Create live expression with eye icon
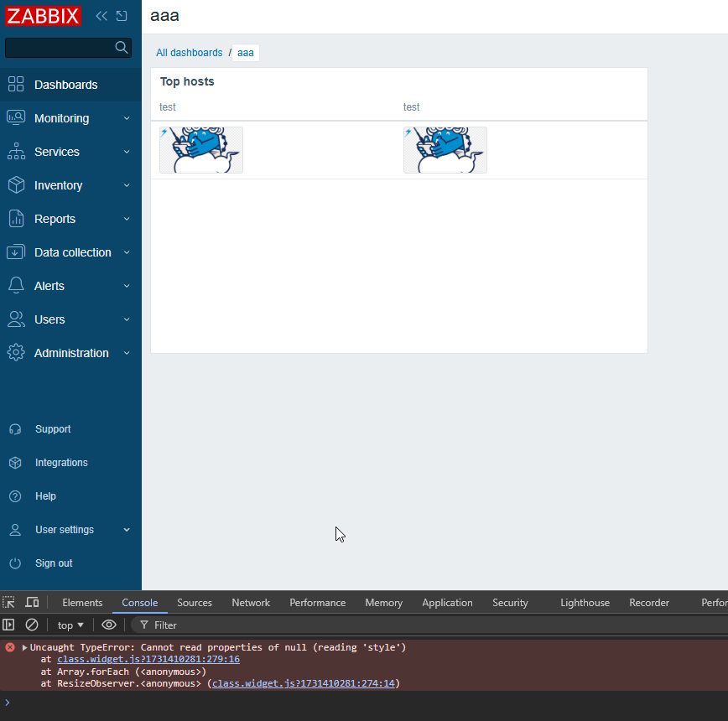 click(109, 625)
